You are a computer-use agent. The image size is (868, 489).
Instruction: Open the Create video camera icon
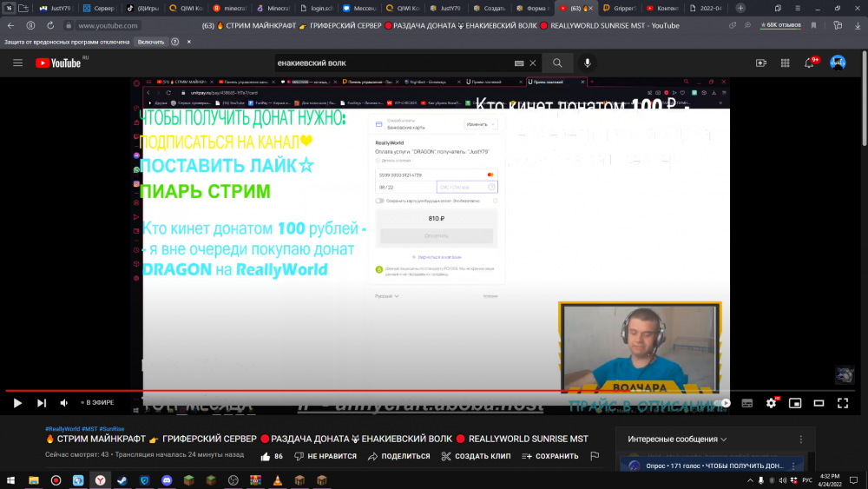click(x=761, y=63)
